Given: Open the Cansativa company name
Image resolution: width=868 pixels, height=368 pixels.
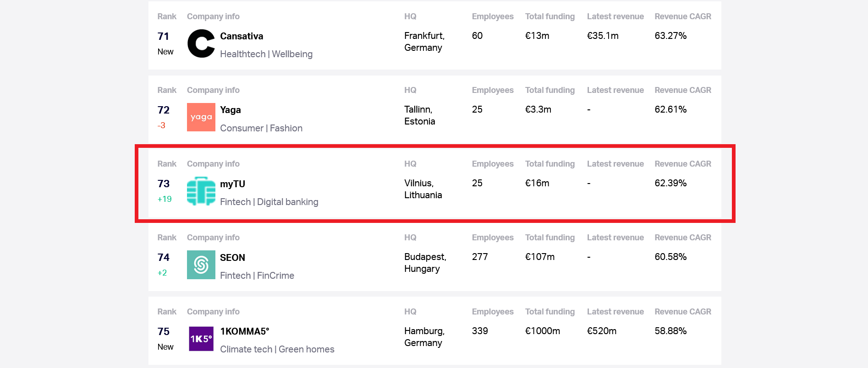Looking at the screenshot, I should pos(241,36).
